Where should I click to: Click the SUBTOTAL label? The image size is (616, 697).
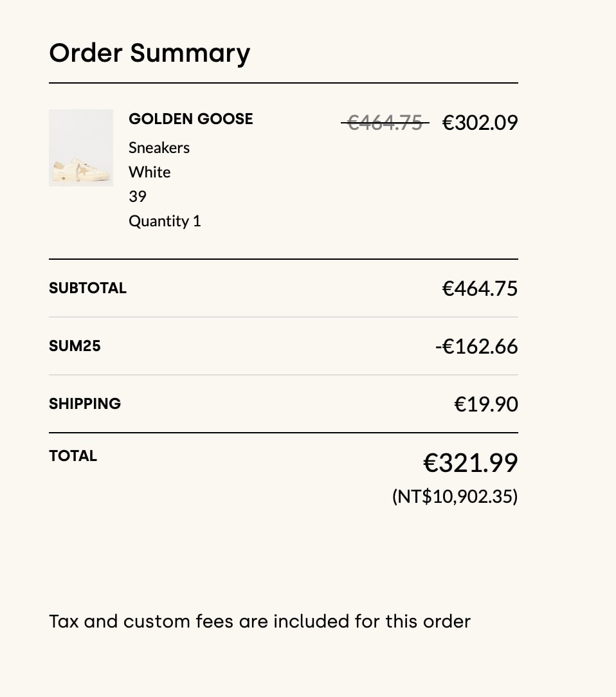point(87,288)
